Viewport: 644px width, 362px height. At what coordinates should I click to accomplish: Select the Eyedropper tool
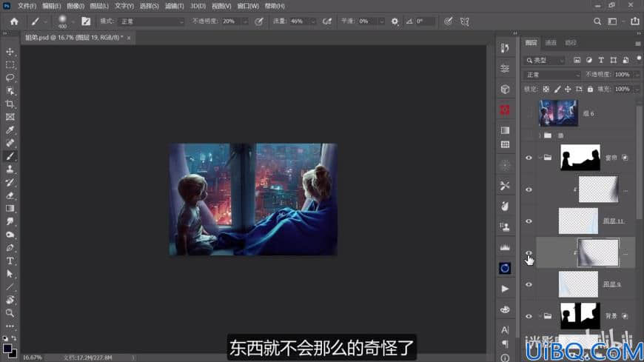point(10,130)
